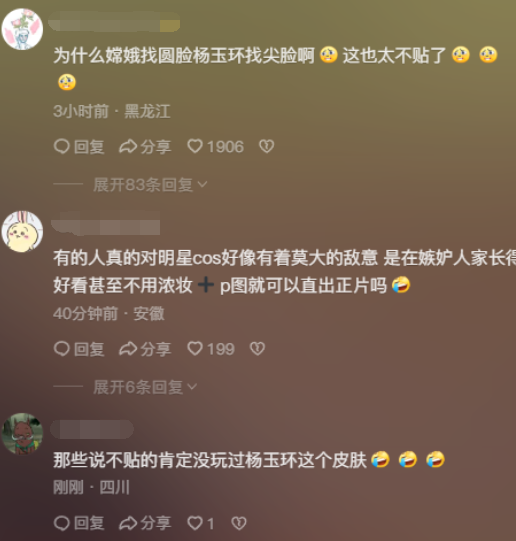
Task: Reply to the 四川 comment
Action: [x=79, y=523]
